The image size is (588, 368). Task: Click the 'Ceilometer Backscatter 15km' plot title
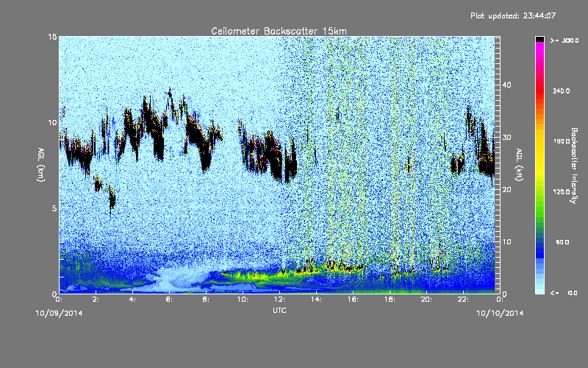[279, 31]
